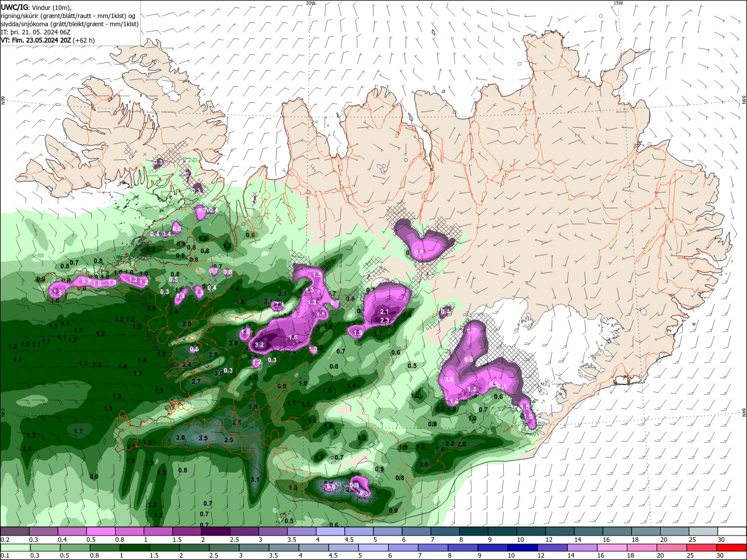Pick the darkest purple snow legend swatch labeled 2
The height and width of the screenshot is (560, 747).
pyautogui.click(x=215, y=531)
